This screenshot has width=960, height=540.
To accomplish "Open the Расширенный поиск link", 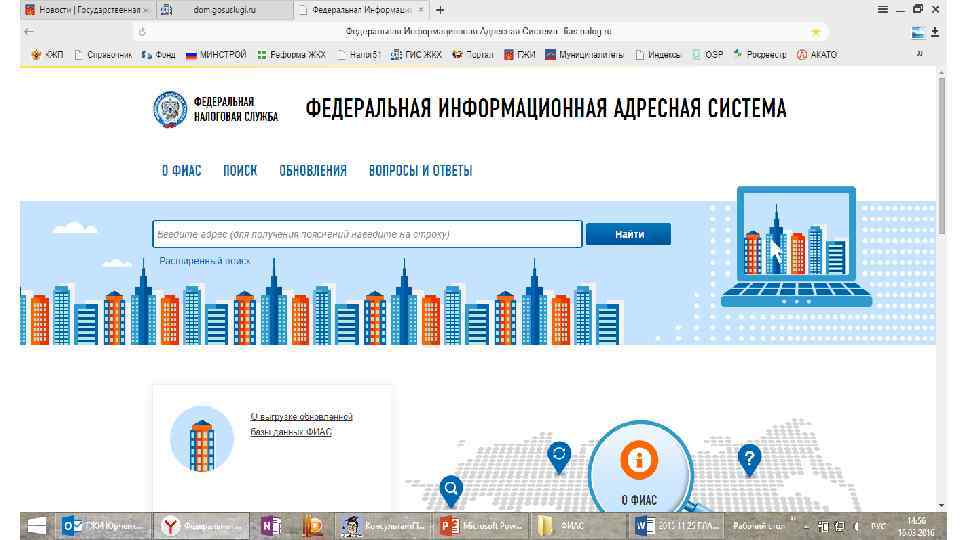I will tap(204, 261).
